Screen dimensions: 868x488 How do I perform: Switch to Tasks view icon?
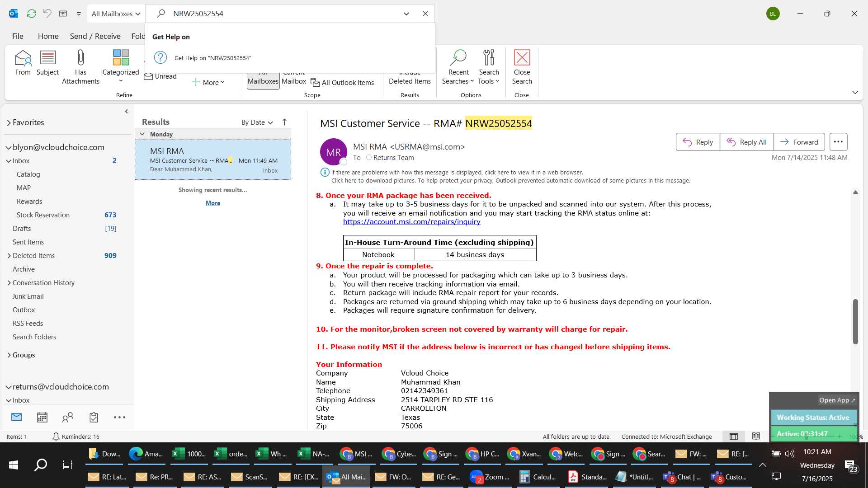click(x=94, y=417)
